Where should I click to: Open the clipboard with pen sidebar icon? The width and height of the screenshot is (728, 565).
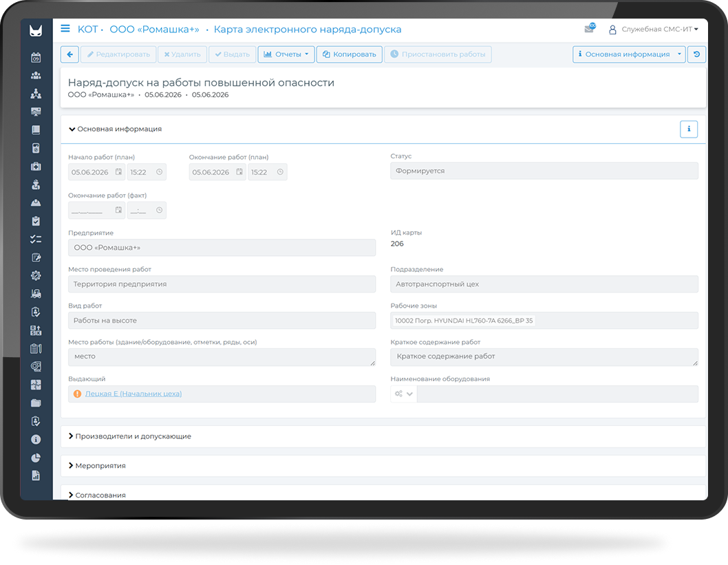(x=36, y=349)
